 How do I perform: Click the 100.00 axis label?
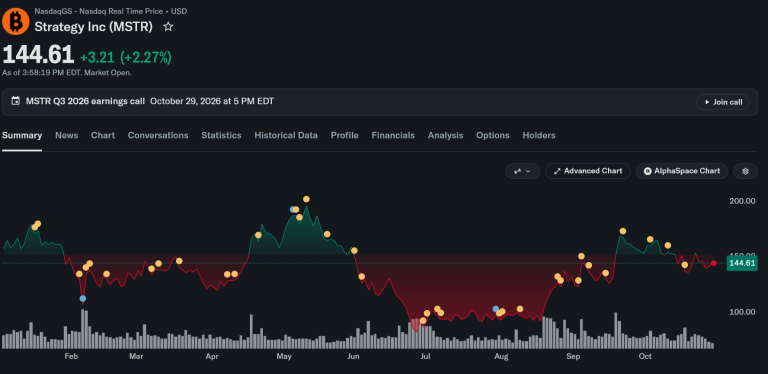tap(743, 312)
